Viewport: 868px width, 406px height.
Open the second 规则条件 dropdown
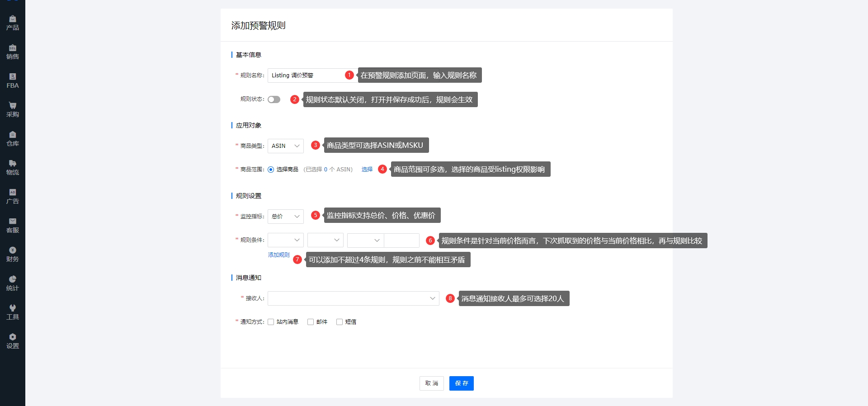[x=325, y=240]
